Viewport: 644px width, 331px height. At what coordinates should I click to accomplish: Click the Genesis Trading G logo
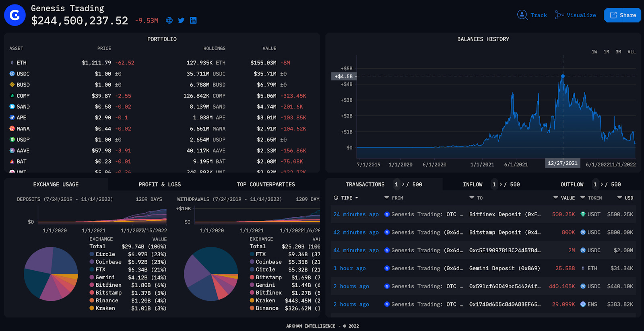click(x=15, y=15)
